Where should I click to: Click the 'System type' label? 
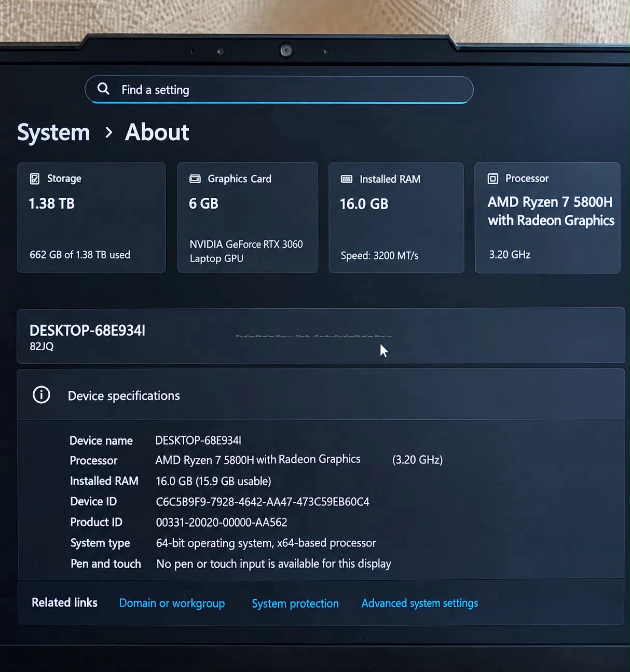tap(100, 543)
